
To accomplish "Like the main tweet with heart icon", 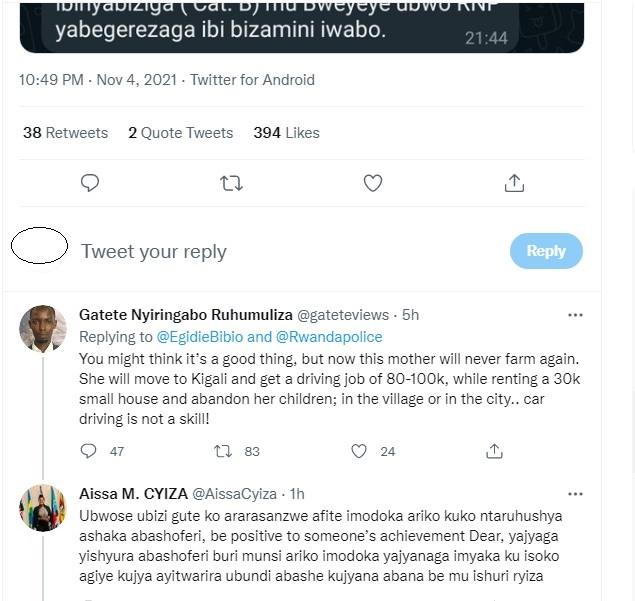I will click(x=373, y=183).
